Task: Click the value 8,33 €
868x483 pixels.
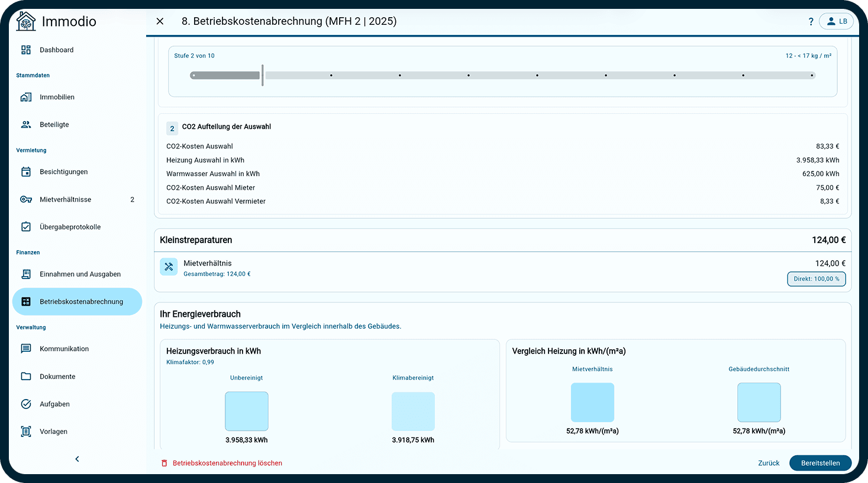Action: click(x=830, y=202)
